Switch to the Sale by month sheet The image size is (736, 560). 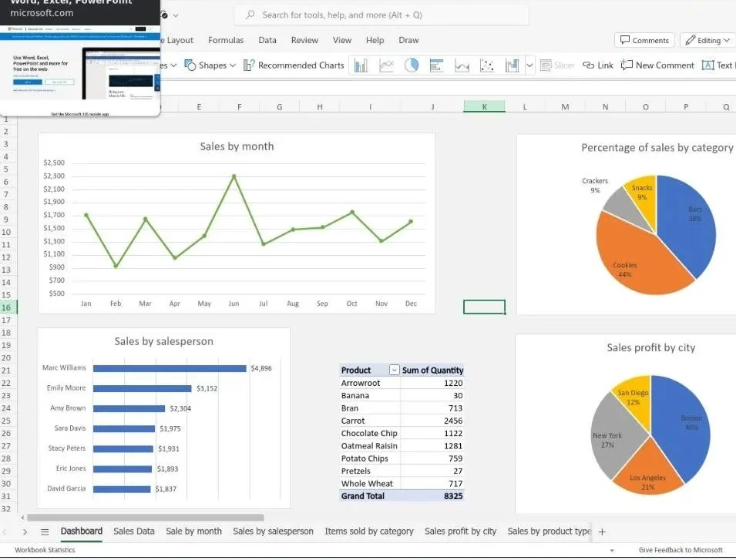[x=194, y=531]
